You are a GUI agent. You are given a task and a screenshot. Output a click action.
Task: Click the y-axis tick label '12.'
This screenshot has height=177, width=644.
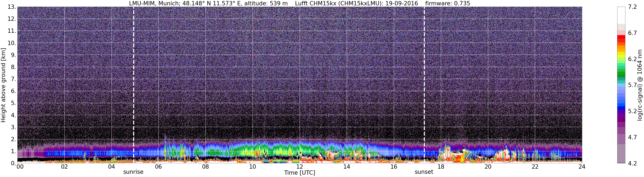pyautogui.click(x=12, y=19)
